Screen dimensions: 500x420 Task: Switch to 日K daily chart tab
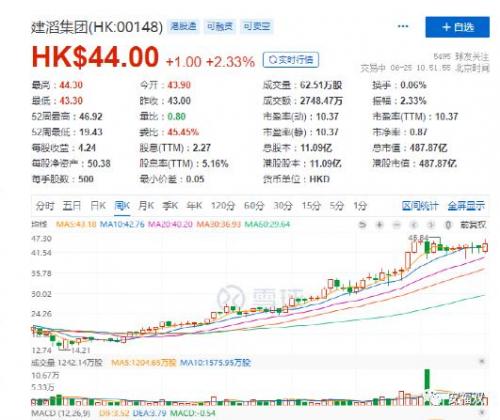pyautogui.click(x=98, y=206)
